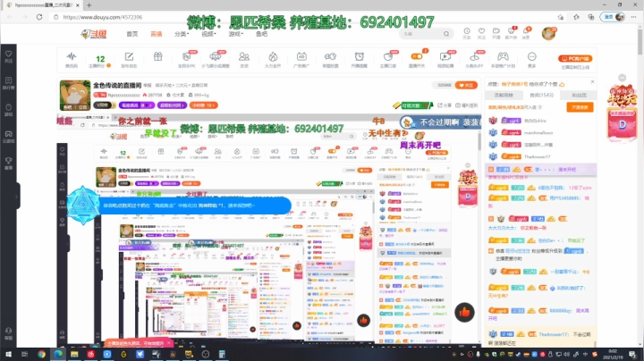The image size is (644, 361).
Task: Open Chrome from the taskbar
Action: coord(41,354)
